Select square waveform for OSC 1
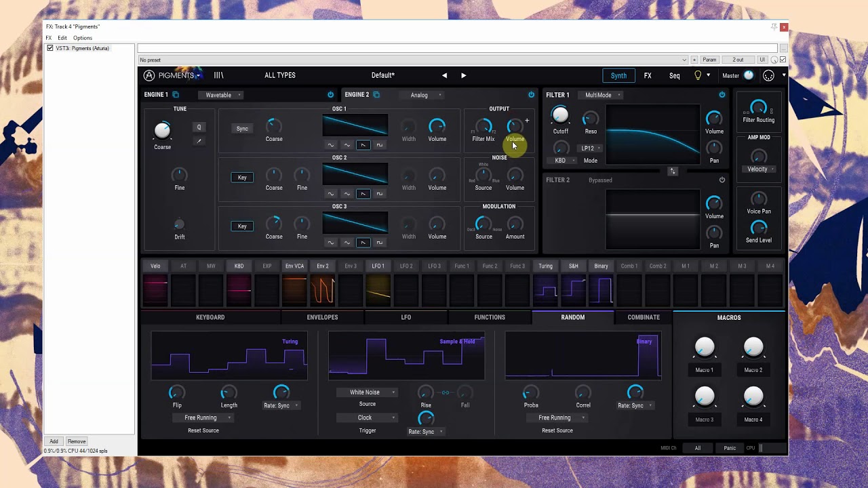The image size is (868, 488). 379,144
